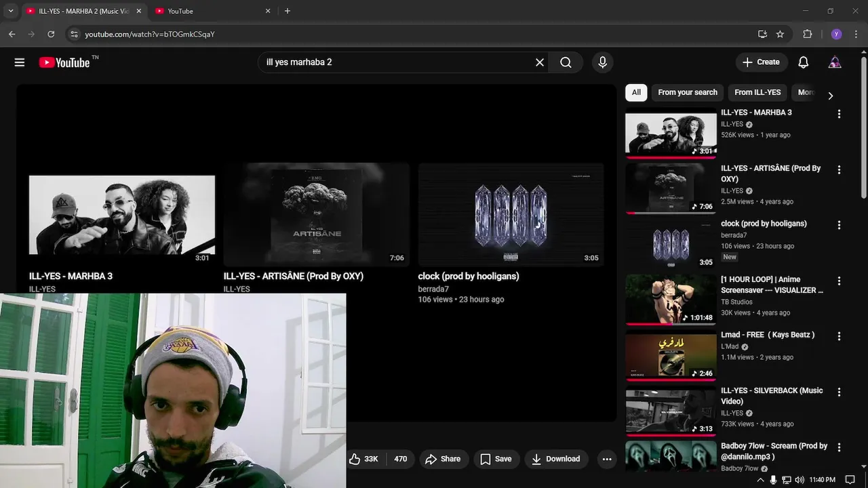Viewport: 868px width, 488px height.
Task: Click the Create button
Action: pyautogui.click(x=762, y=62)
